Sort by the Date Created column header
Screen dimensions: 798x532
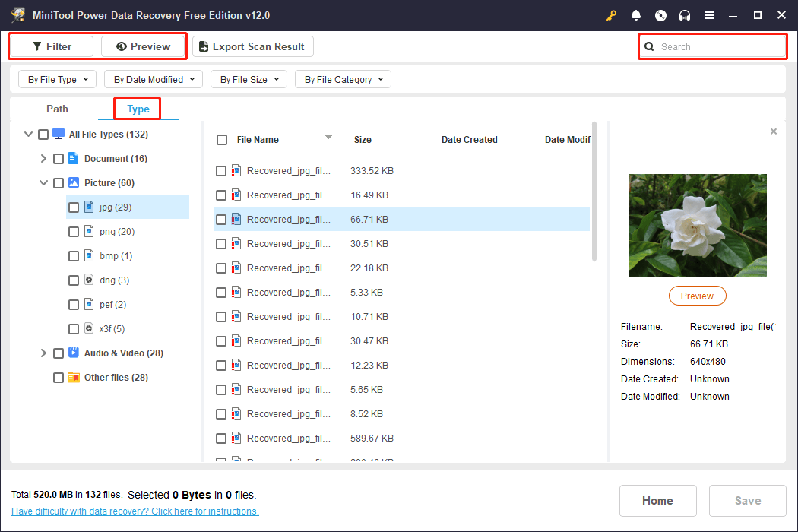click(x=469, y=140)
